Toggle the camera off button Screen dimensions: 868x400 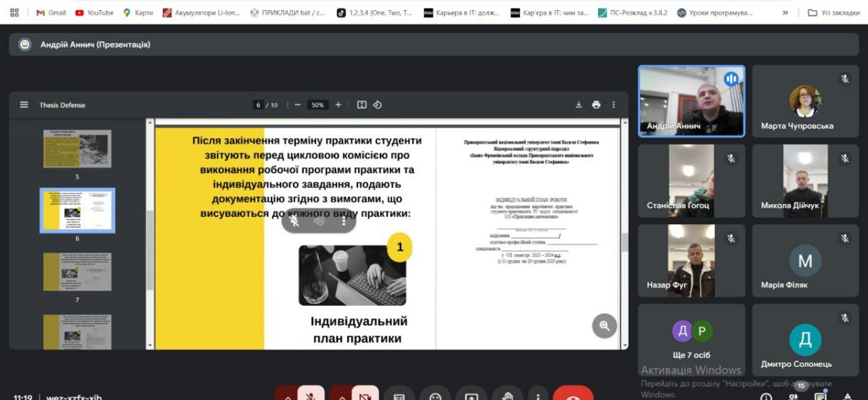tap(365, 394)
